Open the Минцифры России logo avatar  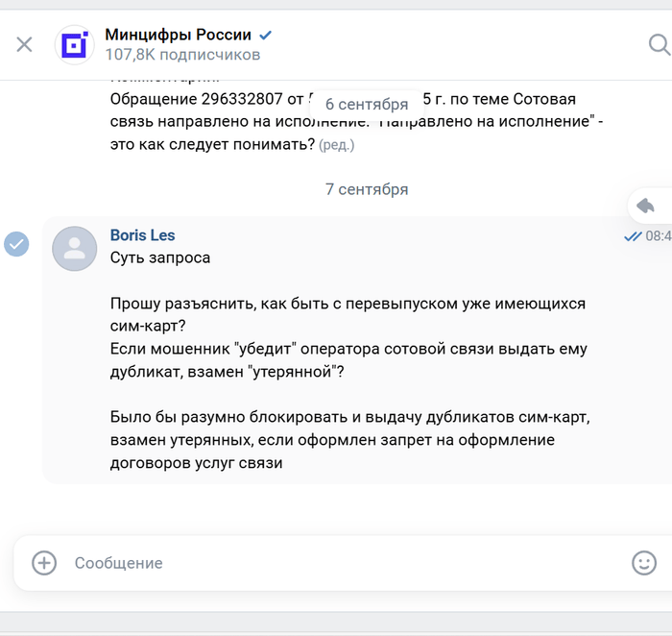click(75, 44)
